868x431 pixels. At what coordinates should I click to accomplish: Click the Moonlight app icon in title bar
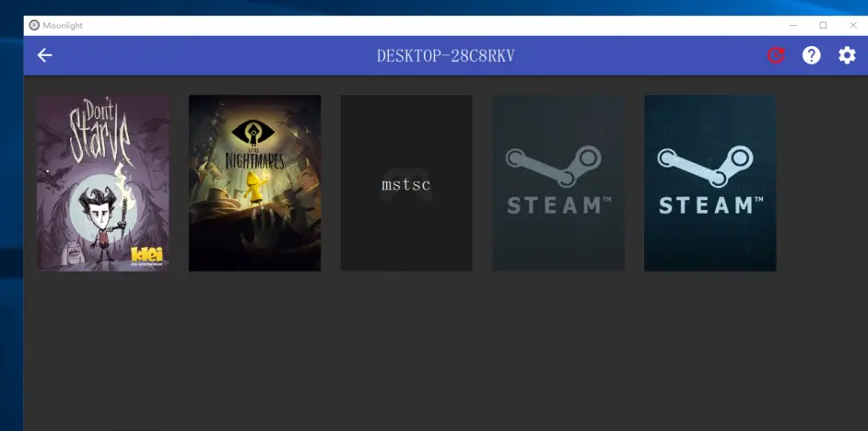[34, 26]
